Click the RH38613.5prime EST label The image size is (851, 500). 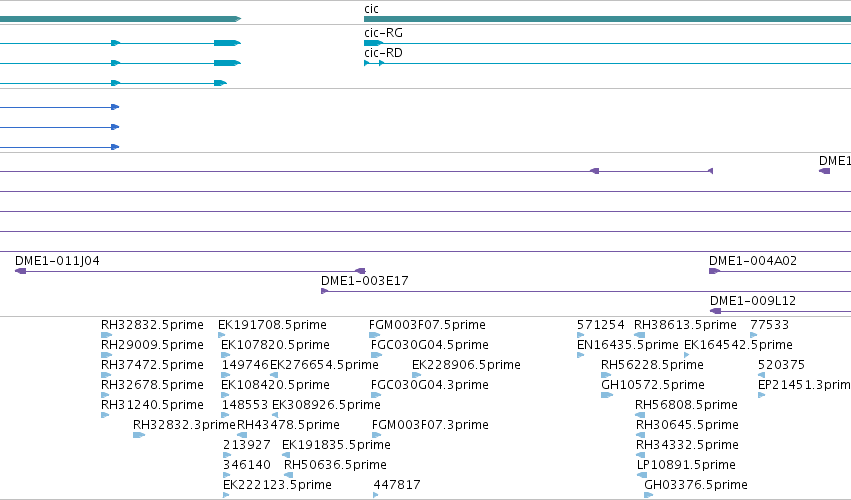(x=685, y=325)
